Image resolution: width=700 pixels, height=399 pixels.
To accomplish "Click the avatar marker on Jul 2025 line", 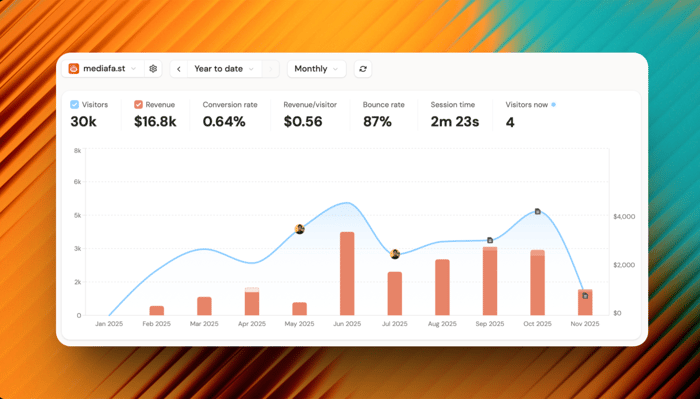I will (x=395, y=254).
